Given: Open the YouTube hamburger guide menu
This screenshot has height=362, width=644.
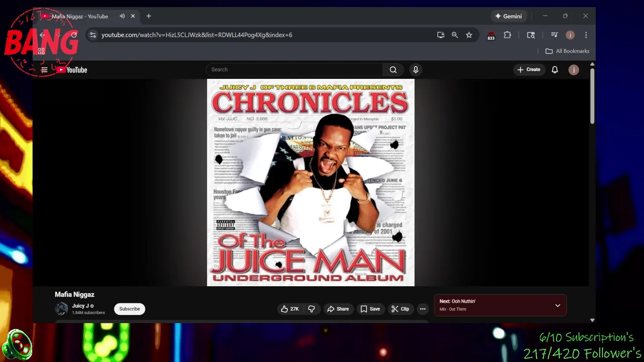Looking at the screenshot, I should tap(44, 70).
